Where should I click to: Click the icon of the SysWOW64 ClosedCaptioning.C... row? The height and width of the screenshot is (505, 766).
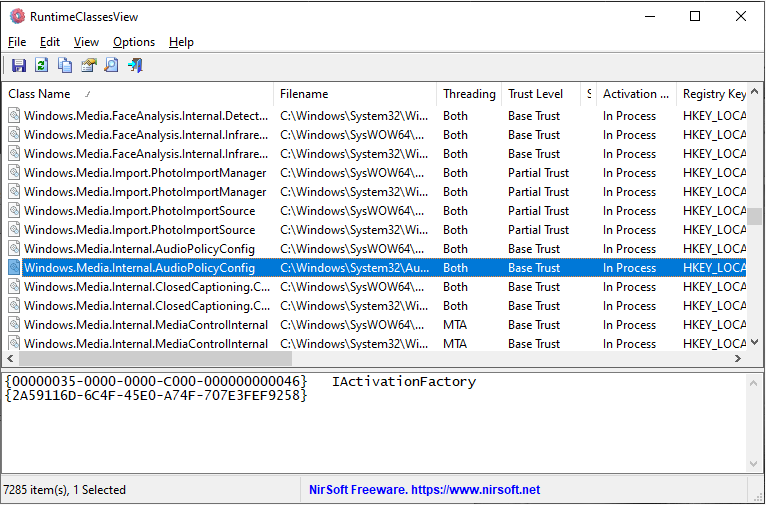pos(15,287)
